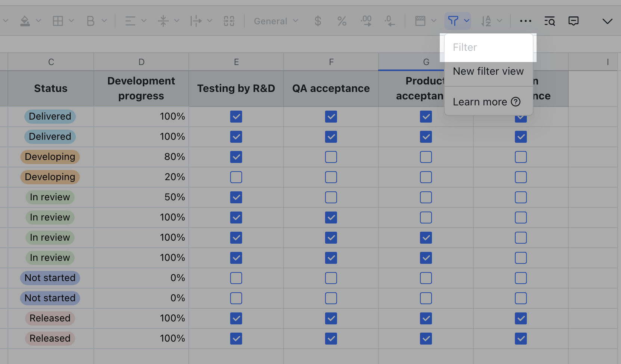Image resolution: width=621 pixels, height=364 pixels.
Task: Select column G header
Action: tap(426, 62)
